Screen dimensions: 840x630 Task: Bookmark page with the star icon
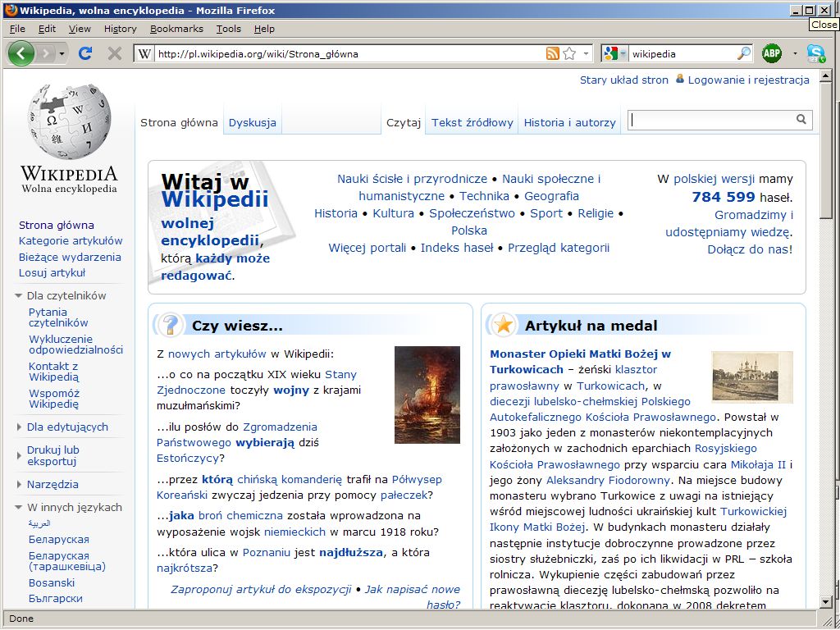[569, 53]
